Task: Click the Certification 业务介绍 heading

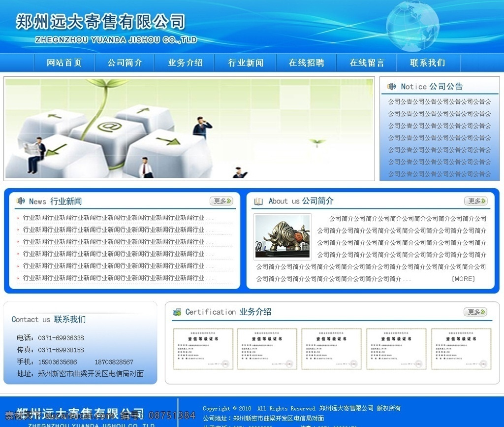Action: point(228,312)
